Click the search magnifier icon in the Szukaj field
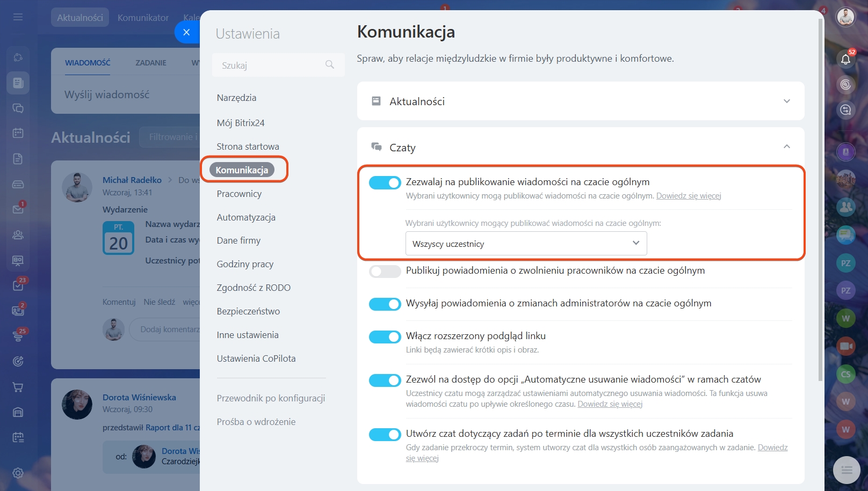This screenshot has width=868, height=491. coord(330,65)
